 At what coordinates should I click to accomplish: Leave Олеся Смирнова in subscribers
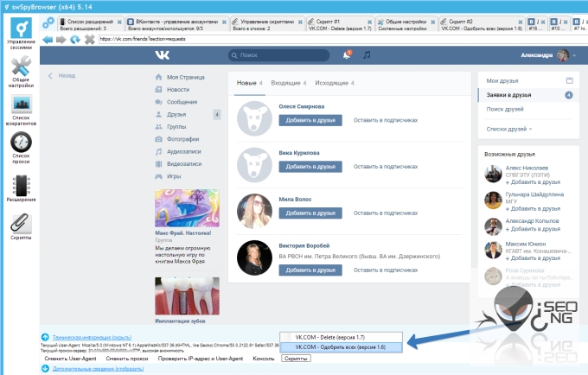386,120
